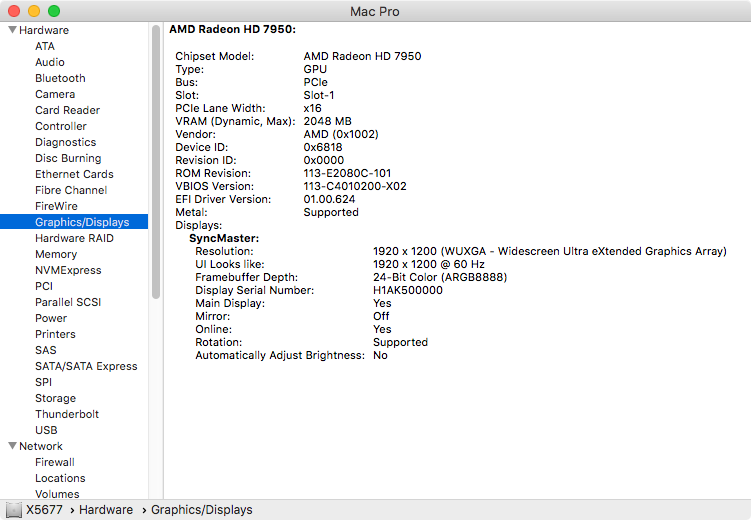This screenshot has width=751, height=520.
Task: Click the yellow minimize window button
Action: point(34,11)
